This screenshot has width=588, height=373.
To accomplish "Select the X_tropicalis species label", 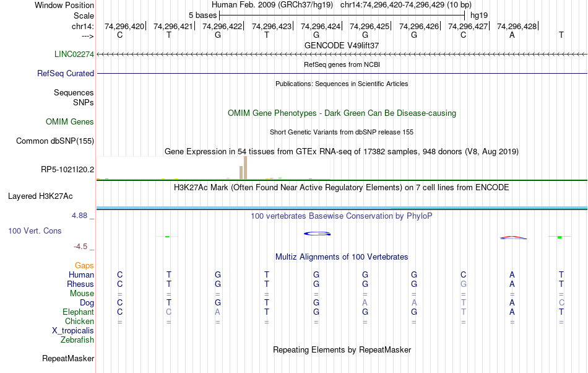I will (73, 331).
